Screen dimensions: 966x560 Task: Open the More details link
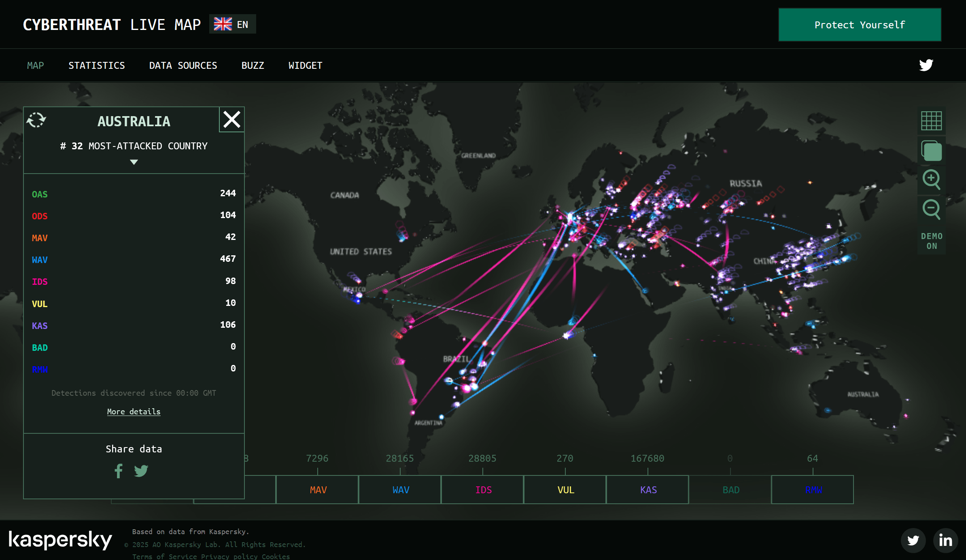pos(134,412)
